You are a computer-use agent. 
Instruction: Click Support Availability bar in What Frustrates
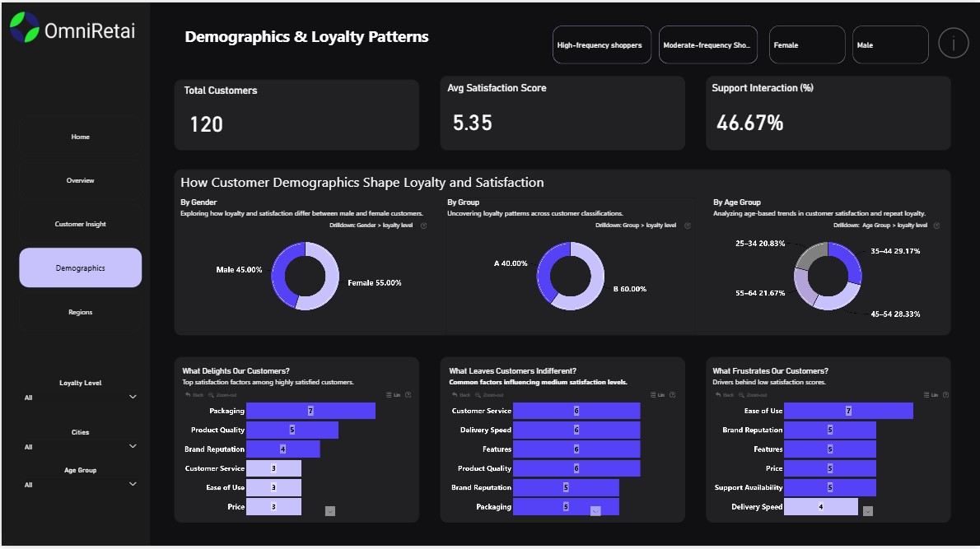(830, 487)
